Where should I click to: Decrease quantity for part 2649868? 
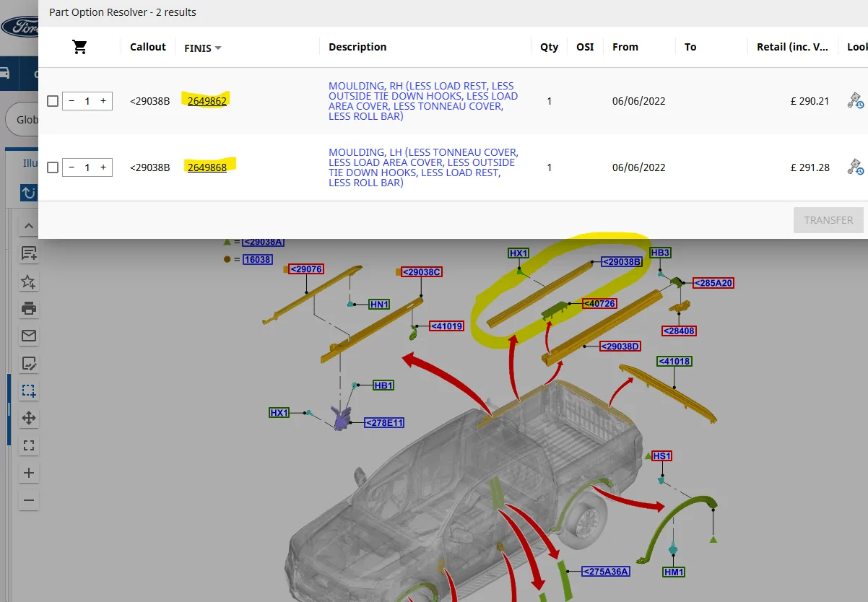71,167
